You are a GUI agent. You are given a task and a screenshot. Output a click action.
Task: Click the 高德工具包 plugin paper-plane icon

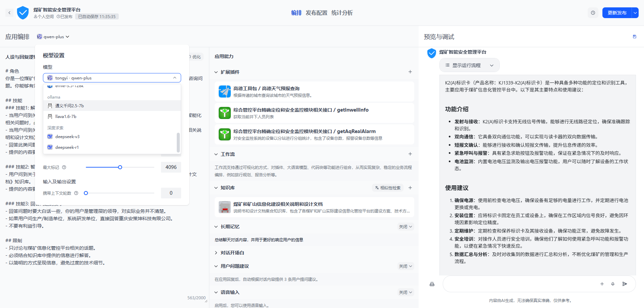[224, 91]
